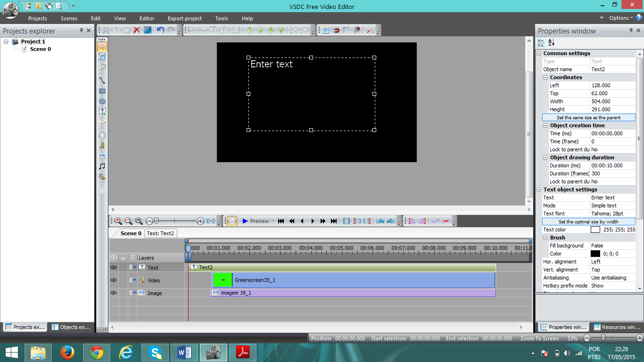Hide the Text layer using its eye

(114, 267)
